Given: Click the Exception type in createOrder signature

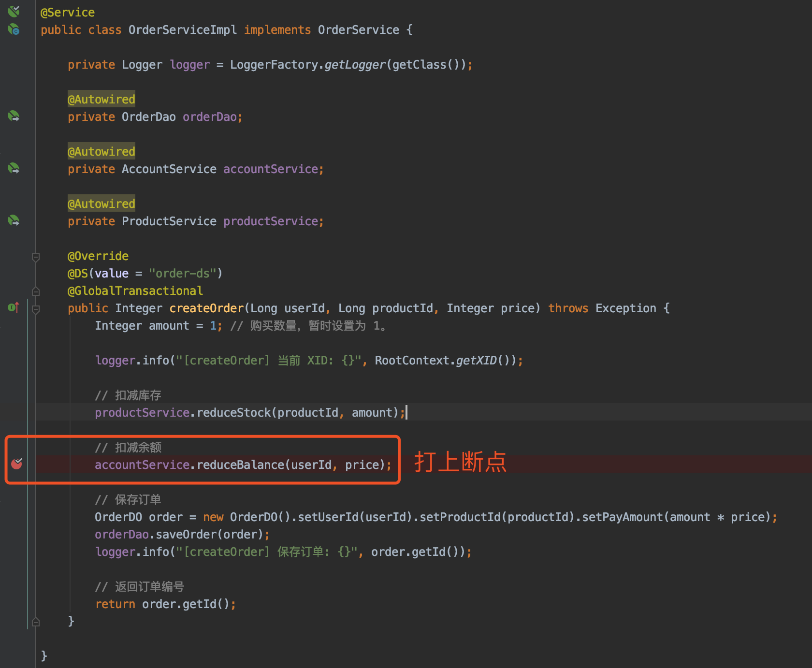Looking at the screenshot, I should point(626,308).
